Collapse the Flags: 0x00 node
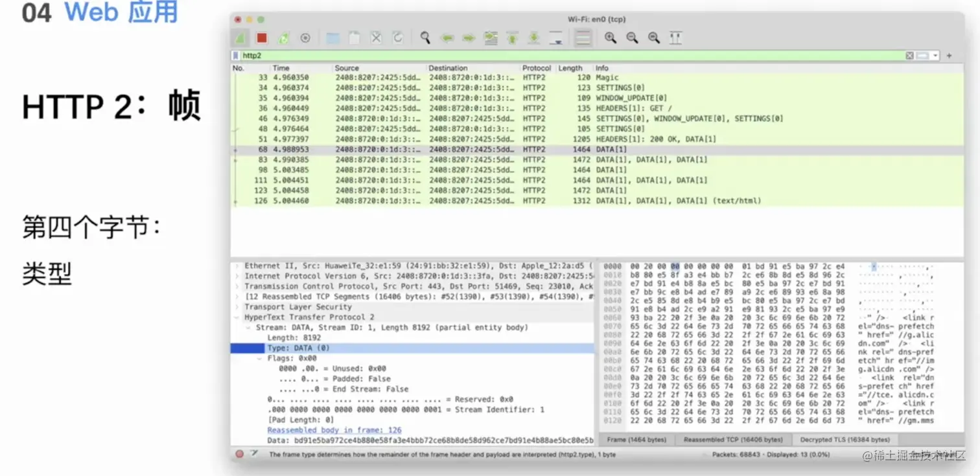Screen dimensions: 980x476 261,358
